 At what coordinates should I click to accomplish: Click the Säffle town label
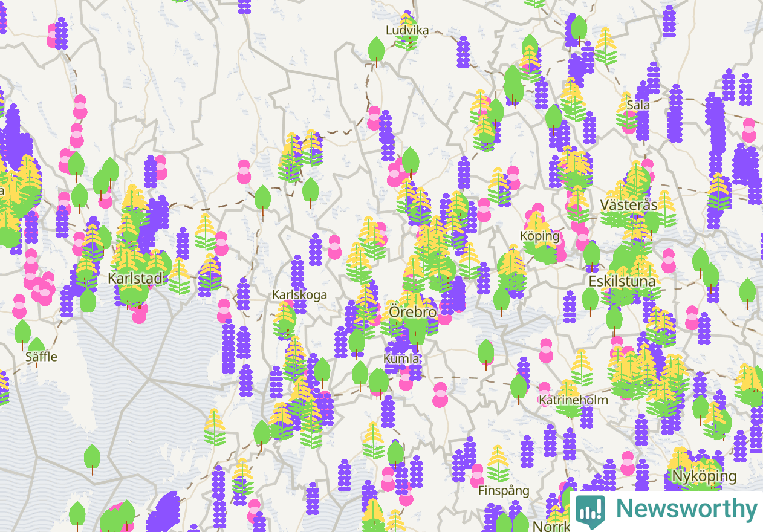(41, 357)
